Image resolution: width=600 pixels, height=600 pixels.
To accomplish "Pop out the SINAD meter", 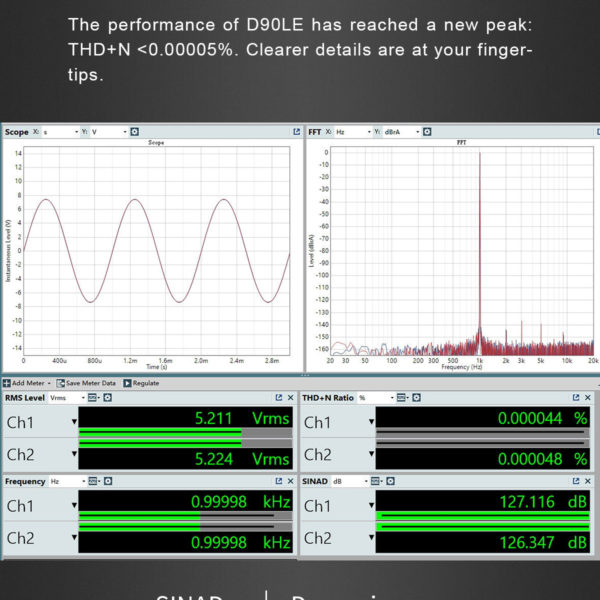I will [576, 481].
